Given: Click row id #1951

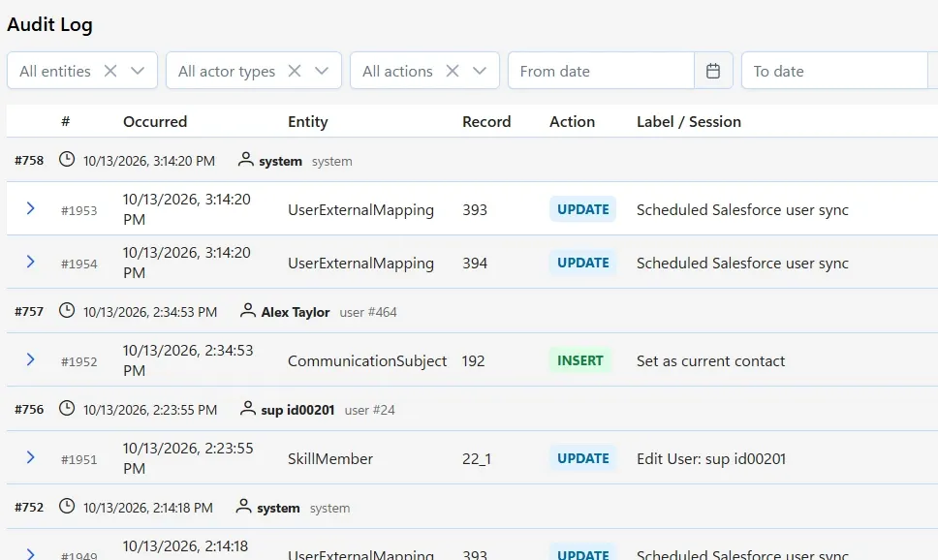Looking at the screenshot, I should click(x=78, y=459).
